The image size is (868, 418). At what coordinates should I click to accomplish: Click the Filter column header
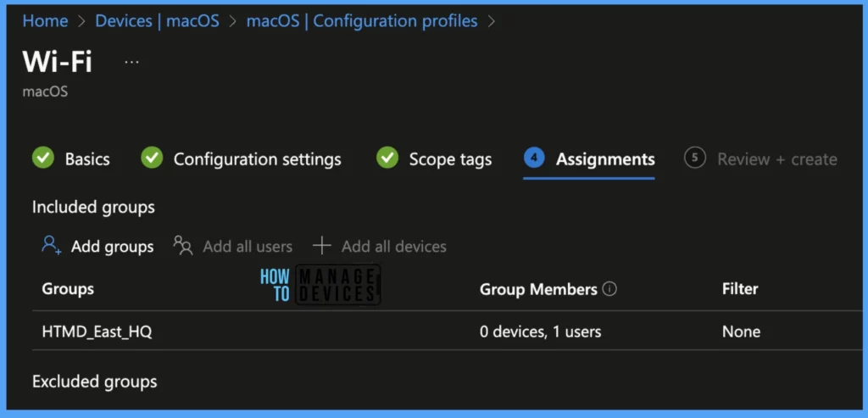pos(739,289)
